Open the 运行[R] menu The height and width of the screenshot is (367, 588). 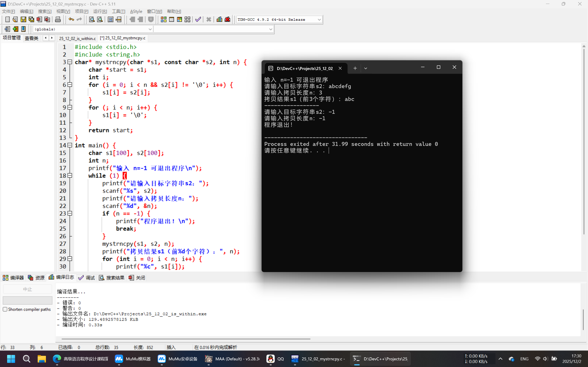click(x=100, y=11)
